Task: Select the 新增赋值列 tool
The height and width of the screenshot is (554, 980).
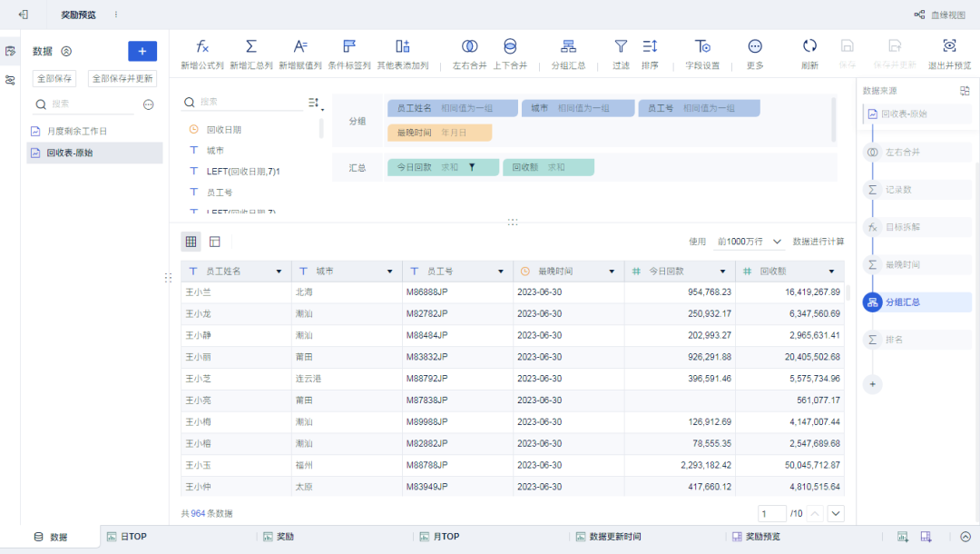Action: point(300,54)
